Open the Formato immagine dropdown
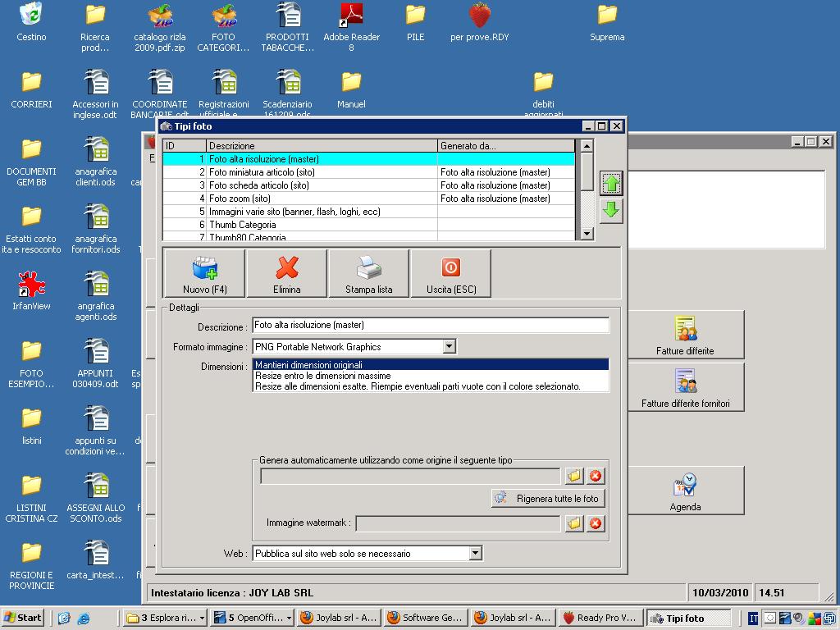 [450, 347]
